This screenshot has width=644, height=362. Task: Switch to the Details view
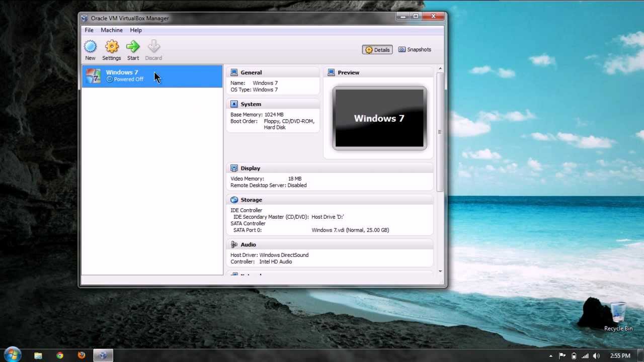coord(377,50)
